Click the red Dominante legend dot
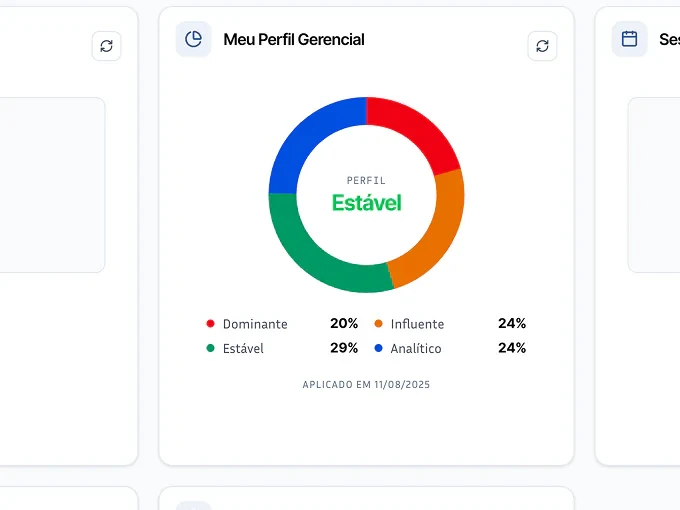Screen dimensions: 680x510 tap(210, 324)
